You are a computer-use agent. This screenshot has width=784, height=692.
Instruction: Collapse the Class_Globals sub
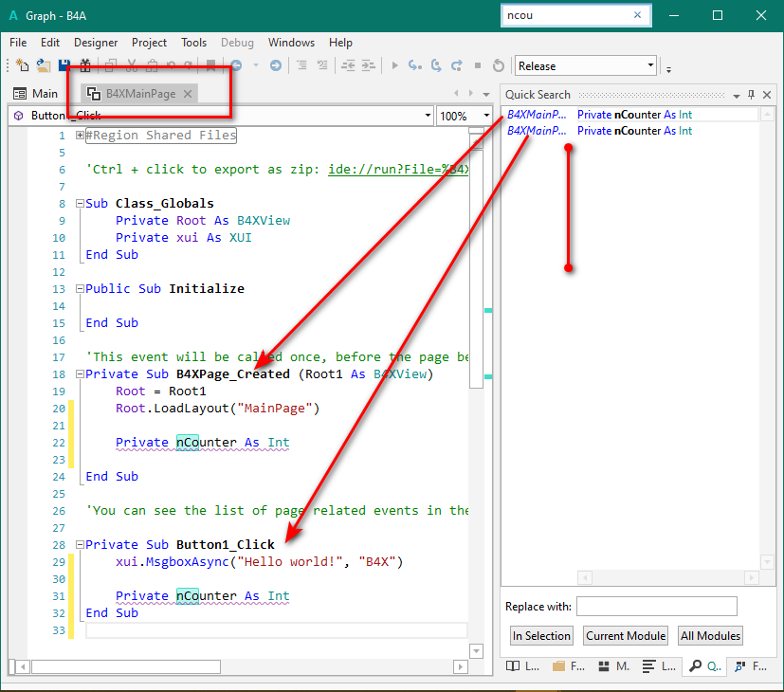(79, 204)
